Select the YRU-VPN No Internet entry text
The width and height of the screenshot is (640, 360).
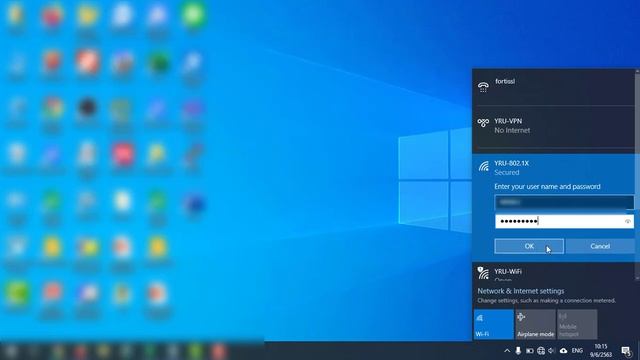click(x=512, y=126)
